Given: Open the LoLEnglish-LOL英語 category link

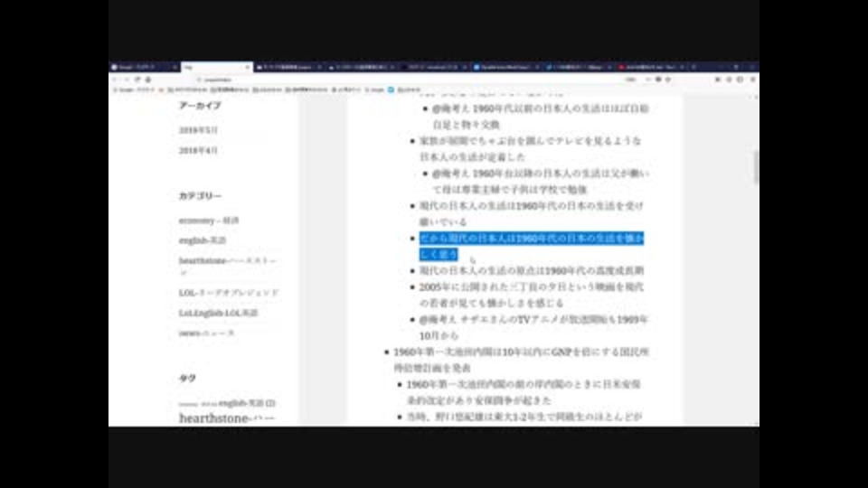Looking at the screenshot, I should pyautogui.click(x=218, y=314).
